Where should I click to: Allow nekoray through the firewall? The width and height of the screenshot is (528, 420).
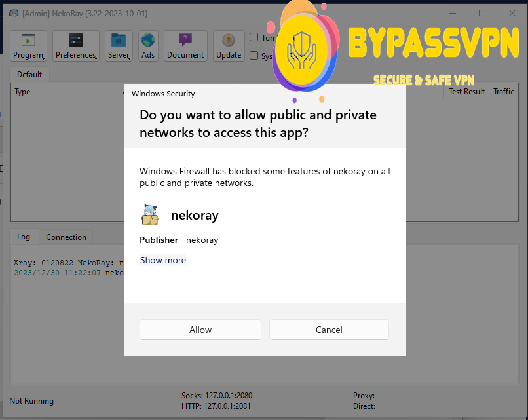click(200, 330)
